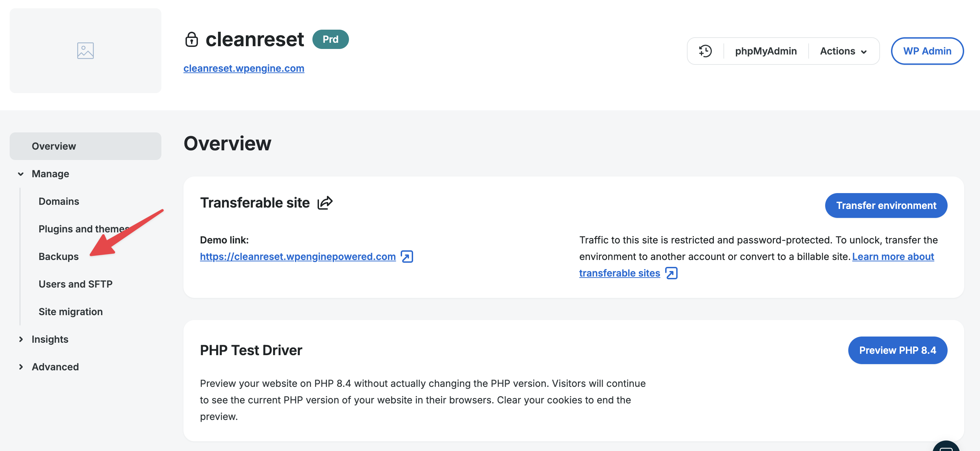
Task: Click the Preview PHP 8.4 button
Action: 897,350
